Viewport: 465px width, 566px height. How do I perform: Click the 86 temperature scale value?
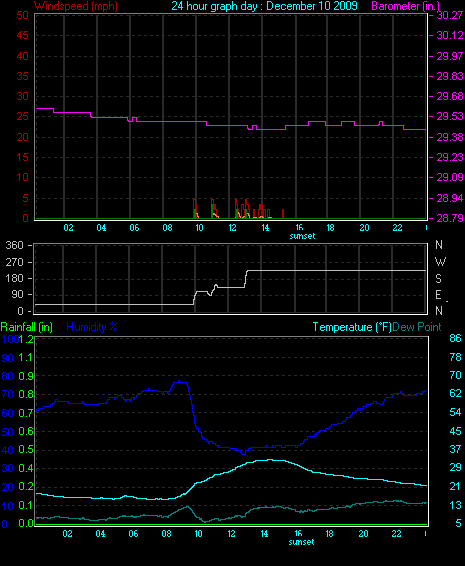[x=455, y=338]
